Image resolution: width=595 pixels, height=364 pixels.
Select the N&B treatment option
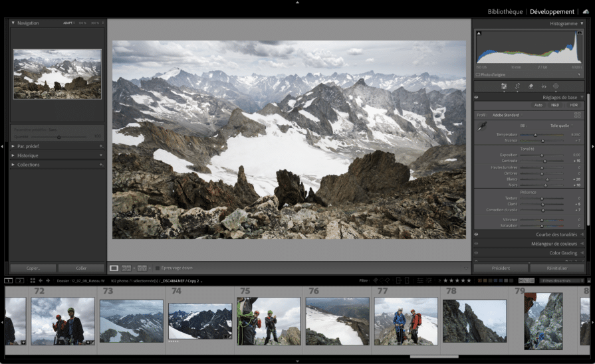coord(554,105)
